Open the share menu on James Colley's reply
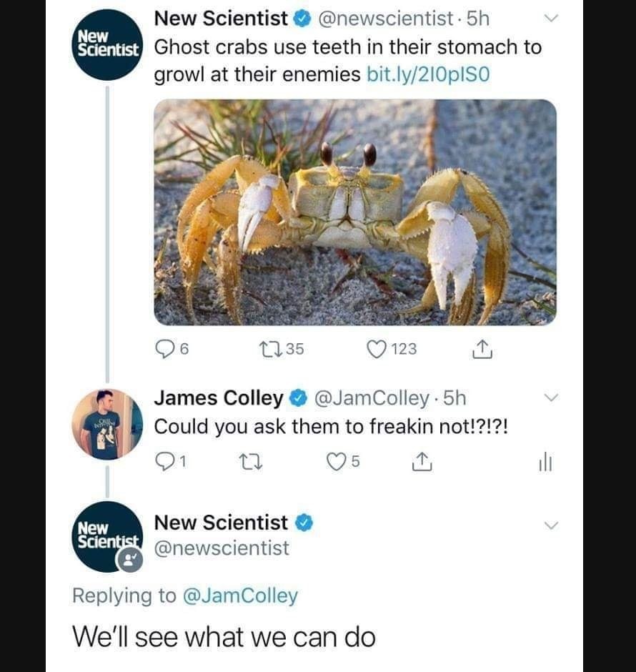Image resolution: width=636 pixels, height=672 pixels. tap(423, 461)
